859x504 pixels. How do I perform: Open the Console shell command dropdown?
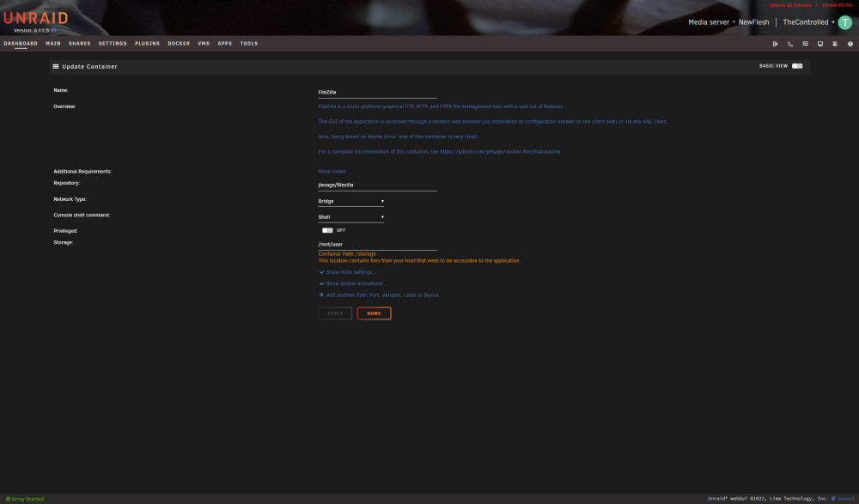[x=350, y=217]
